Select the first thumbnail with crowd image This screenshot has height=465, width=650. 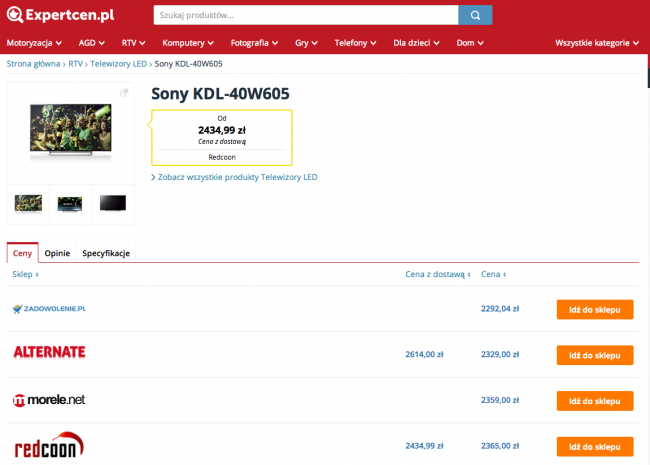pyautogui.click(x=28, y=204)
